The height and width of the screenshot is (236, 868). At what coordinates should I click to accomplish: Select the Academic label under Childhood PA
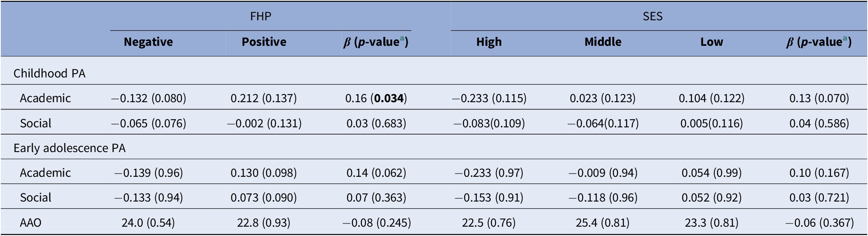click(45, 99)
